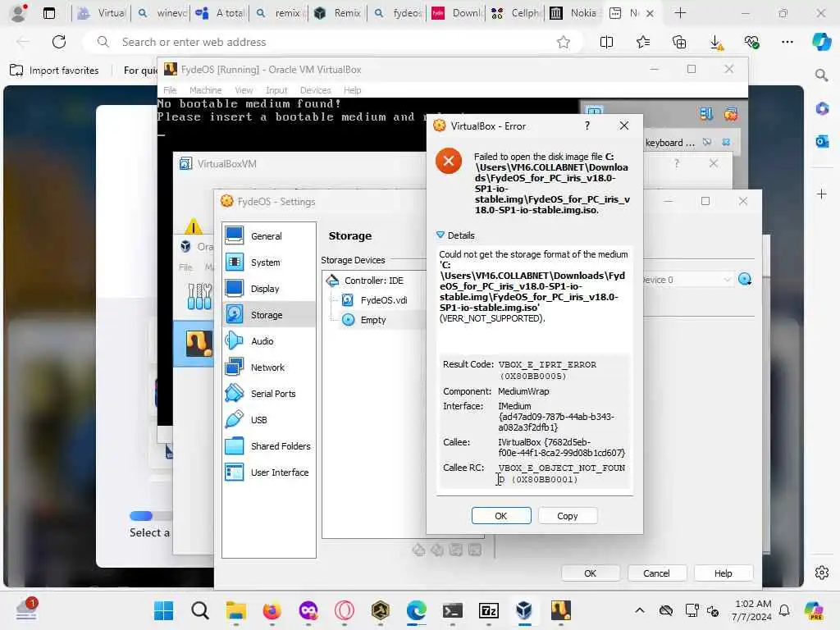Open File menu in FydeOS VM window
The width and height of the screenshot is (840, 630).
point(170,90)
